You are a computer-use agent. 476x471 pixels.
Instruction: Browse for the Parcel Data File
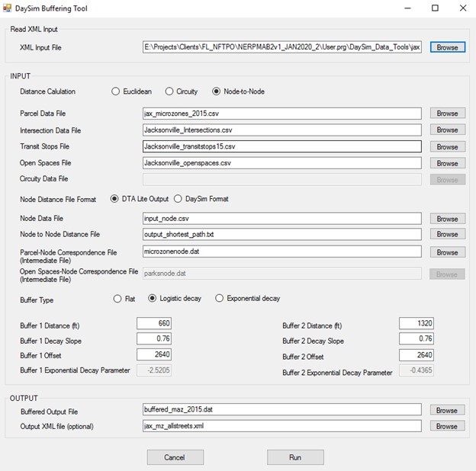(x=447, y=114)
